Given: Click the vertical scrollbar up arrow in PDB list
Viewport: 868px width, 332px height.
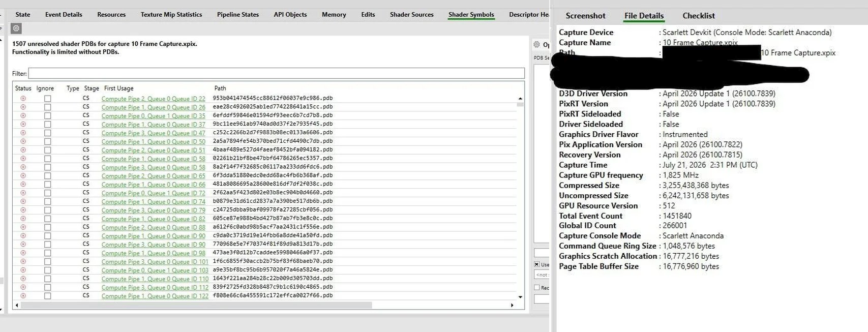Looking at the screenshot, I should click(520, 98).
